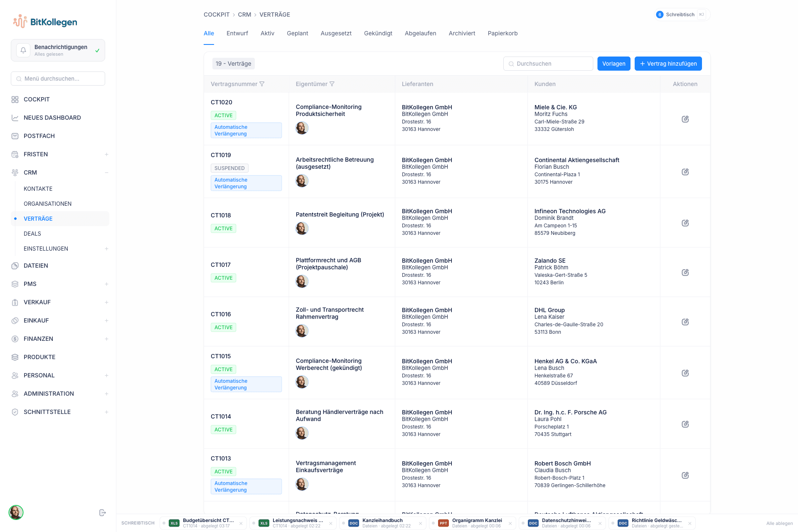The height and width of the screenshot is (532, 798).
Task: Click Vorlagen button
Action: click(613, 64)
